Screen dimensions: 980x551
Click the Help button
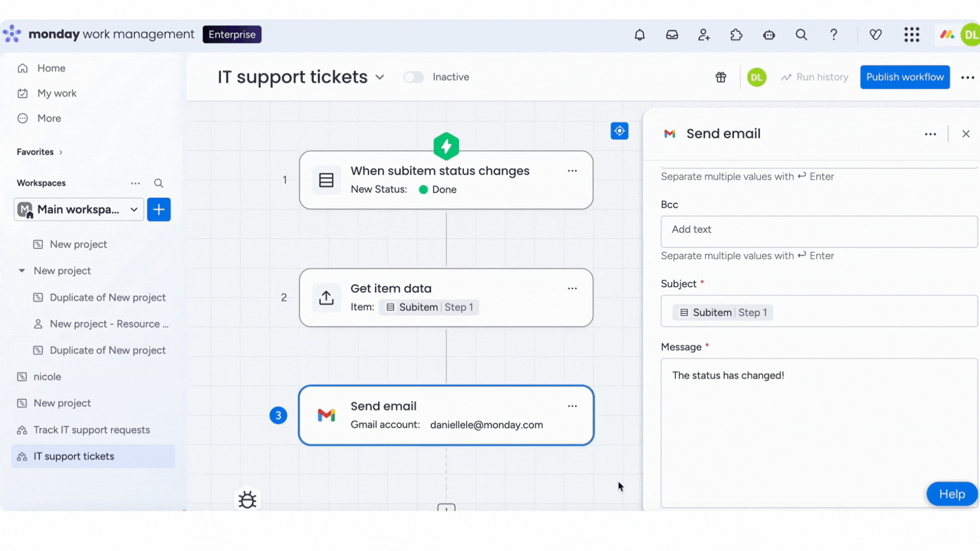pos(952,494)
